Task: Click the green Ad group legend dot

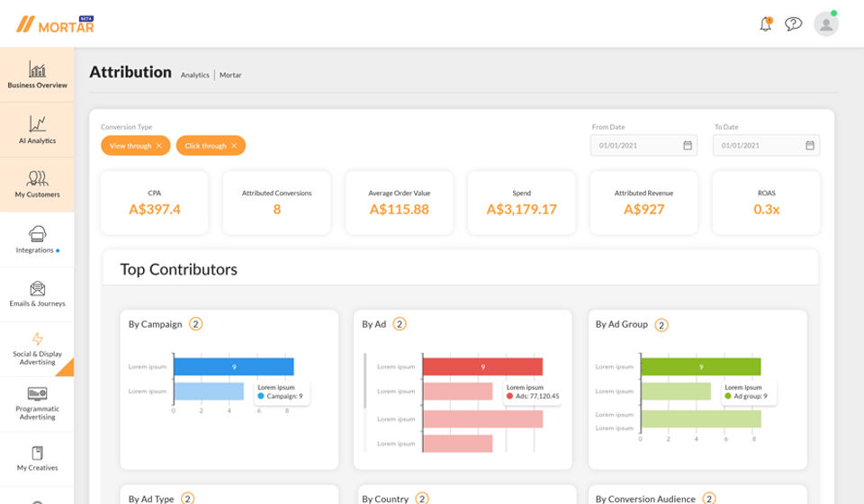Action: pos(728,396)
